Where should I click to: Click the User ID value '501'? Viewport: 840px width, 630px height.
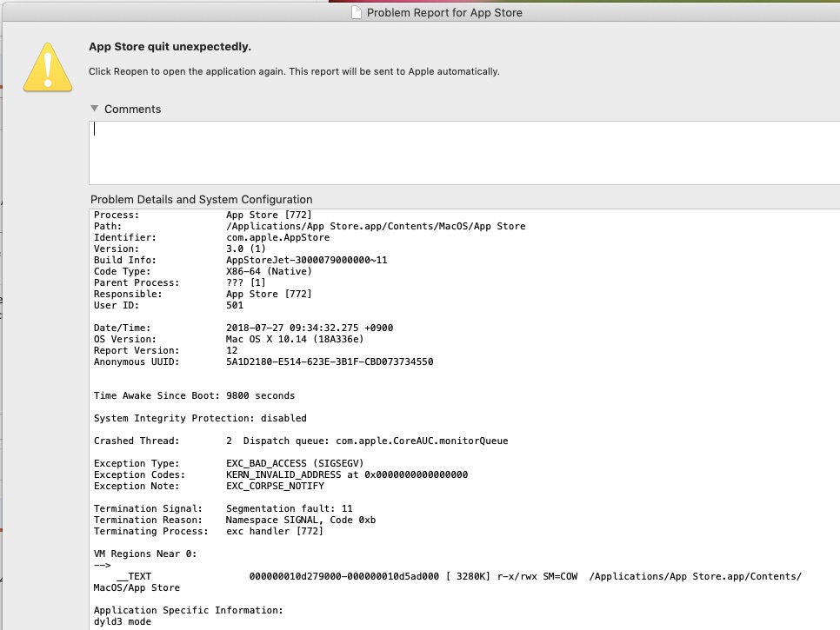coord(235,305)
